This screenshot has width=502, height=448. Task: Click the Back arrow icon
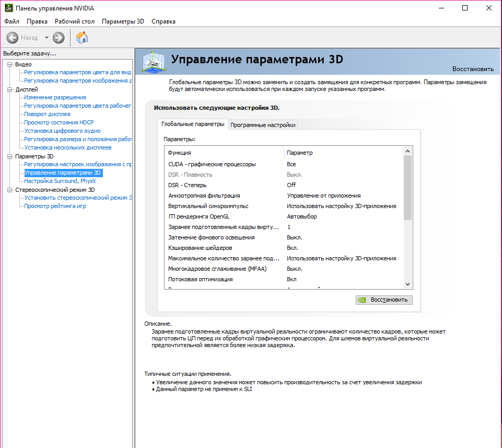[13, 38]
